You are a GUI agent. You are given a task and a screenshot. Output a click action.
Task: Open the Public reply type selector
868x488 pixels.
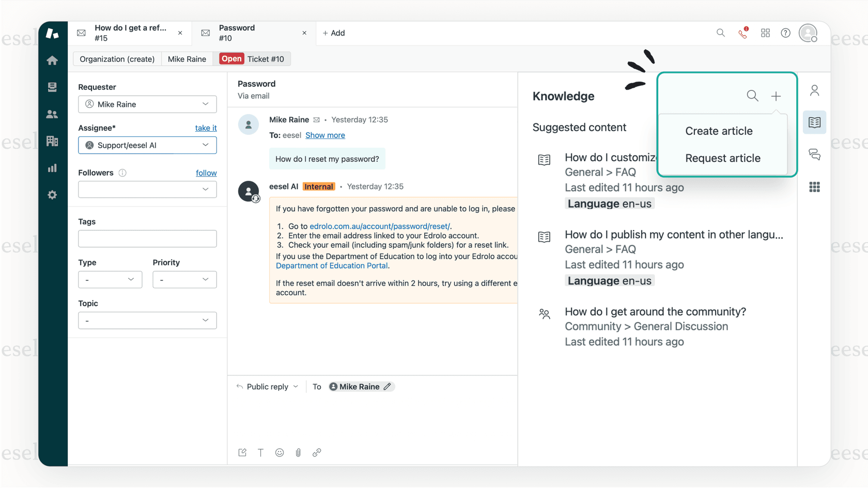click(x=268, y=387)
